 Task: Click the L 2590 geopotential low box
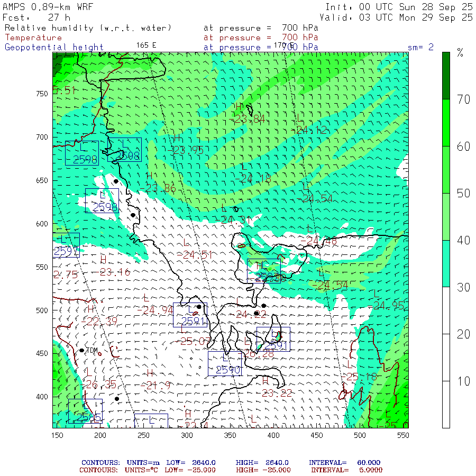(224, 363)
